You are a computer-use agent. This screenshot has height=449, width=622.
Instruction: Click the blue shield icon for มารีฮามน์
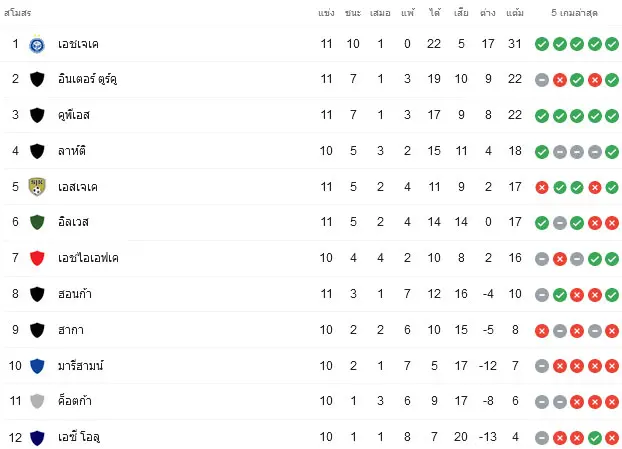pyautogui.click(x=37, y=366)
